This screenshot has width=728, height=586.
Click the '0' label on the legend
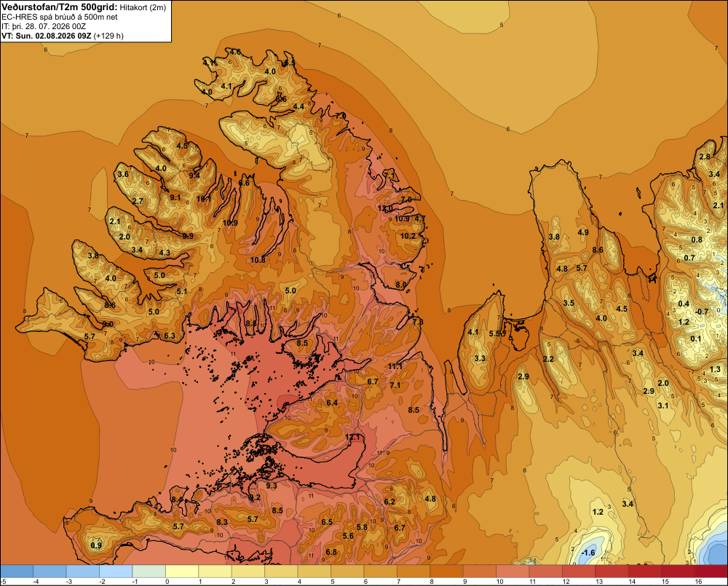pyautogui.click(x=167, y=582)
